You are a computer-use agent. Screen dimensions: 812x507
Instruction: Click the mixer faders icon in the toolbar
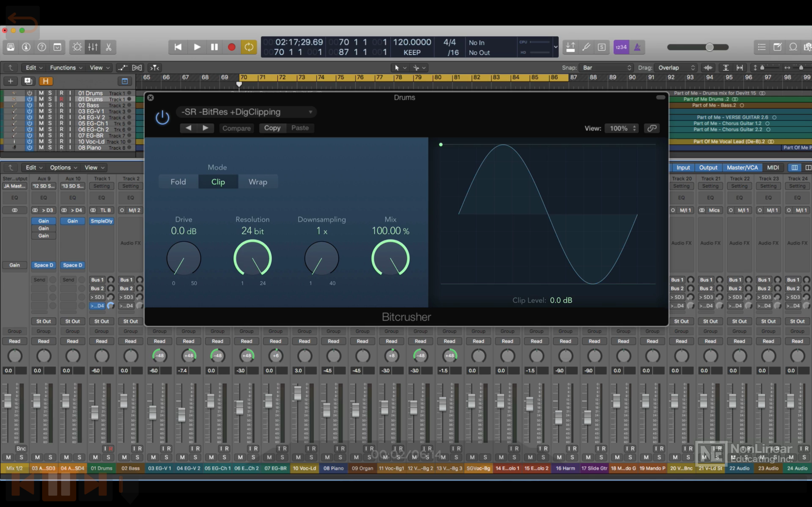[x=93, y=47]
